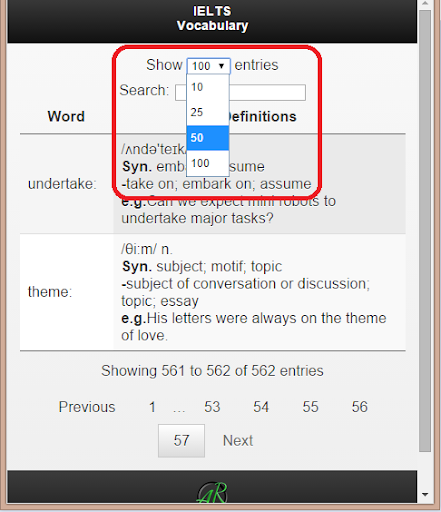
Task: Click into the Search input field
Action: [240, 92]
